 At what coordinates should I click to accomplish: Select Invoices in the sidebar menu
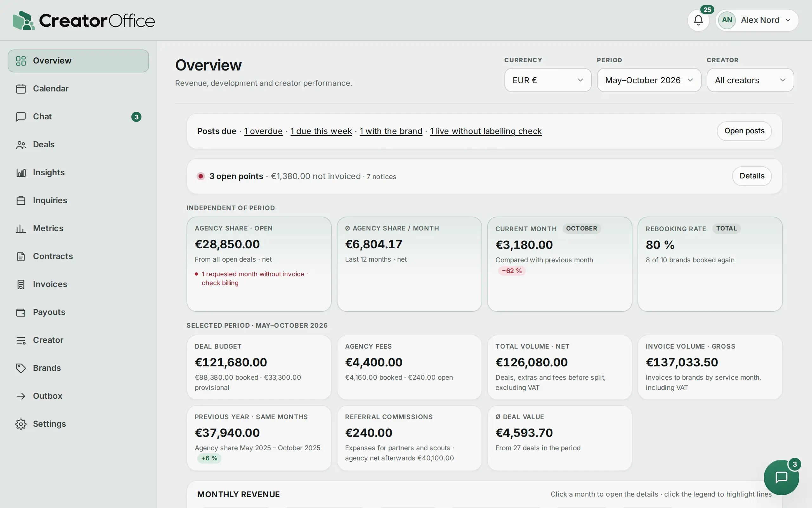pos(78,284)
